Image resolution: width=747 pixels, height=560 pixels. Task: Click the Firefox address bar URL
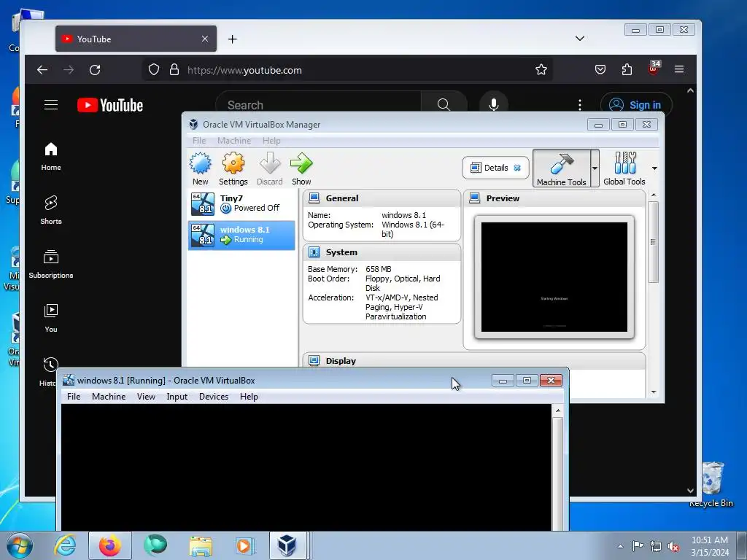[x=244, y=71]
